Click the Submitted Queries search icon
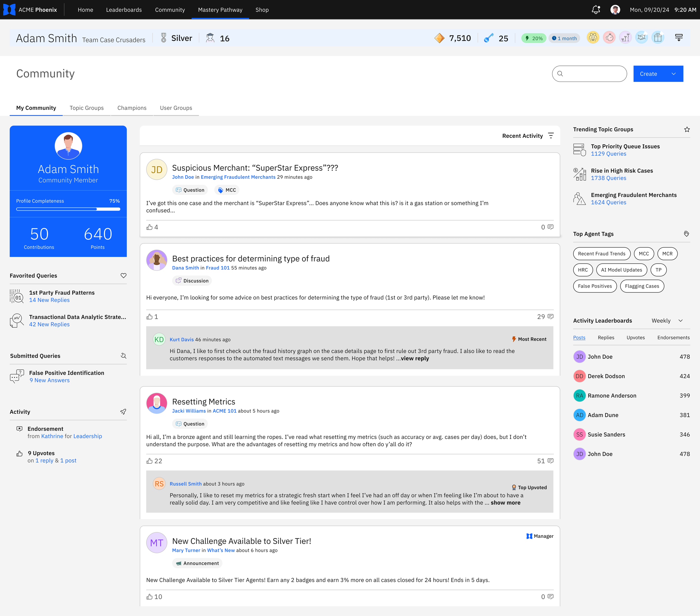The width and height of the screenshot is (700, 616). (x=123, y=356)
